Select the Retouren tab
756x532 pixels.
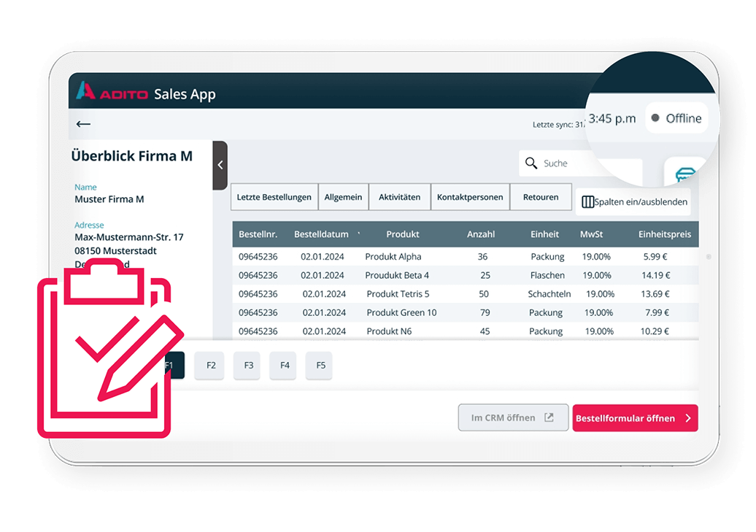tap(541, 197)
